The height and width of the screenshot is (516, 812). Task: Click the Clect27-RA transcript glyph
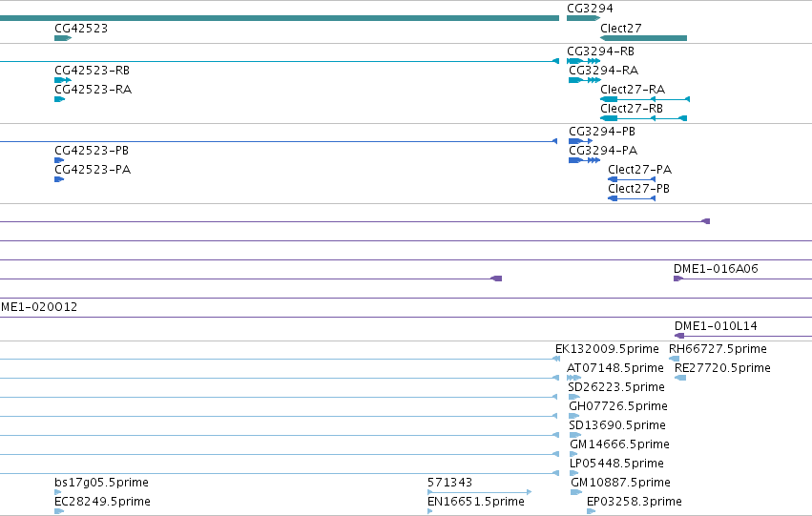click(x=645, y=99)
